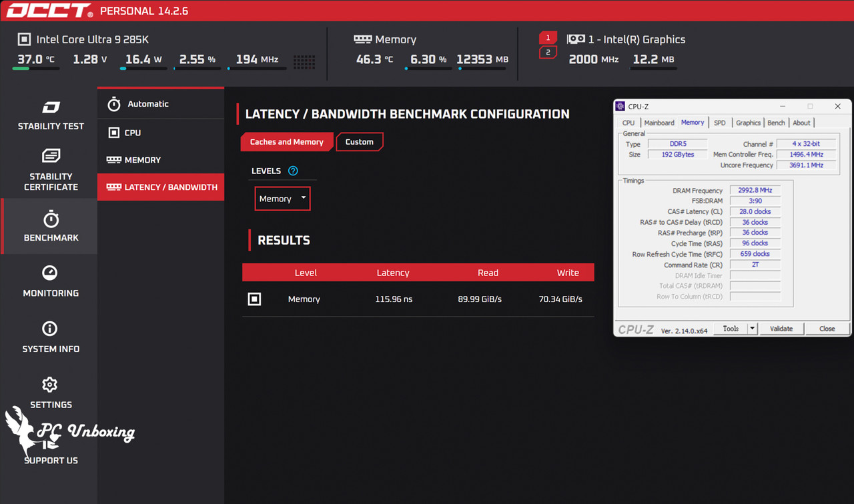This screenshot has height=504, width=854.
Task: Open the About tab in CPU-Z
Action: pos(801,123)
